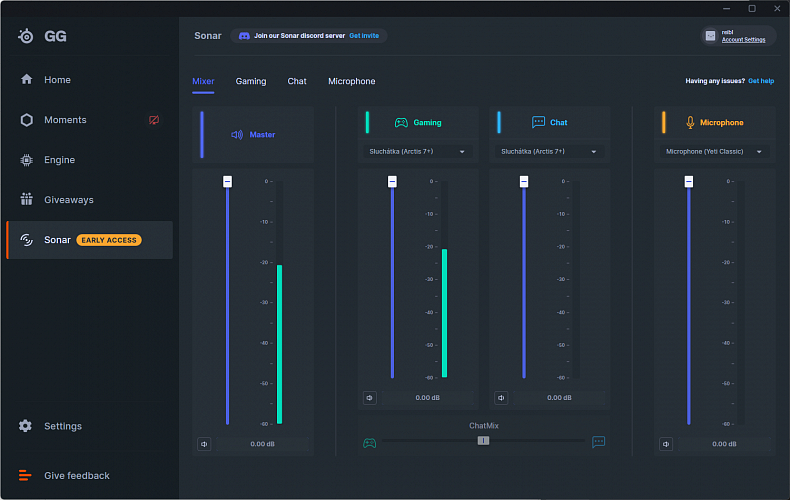Screen dimensions: 790x500
Task: Click the Give feedback icon
Action: pos(26,476)
